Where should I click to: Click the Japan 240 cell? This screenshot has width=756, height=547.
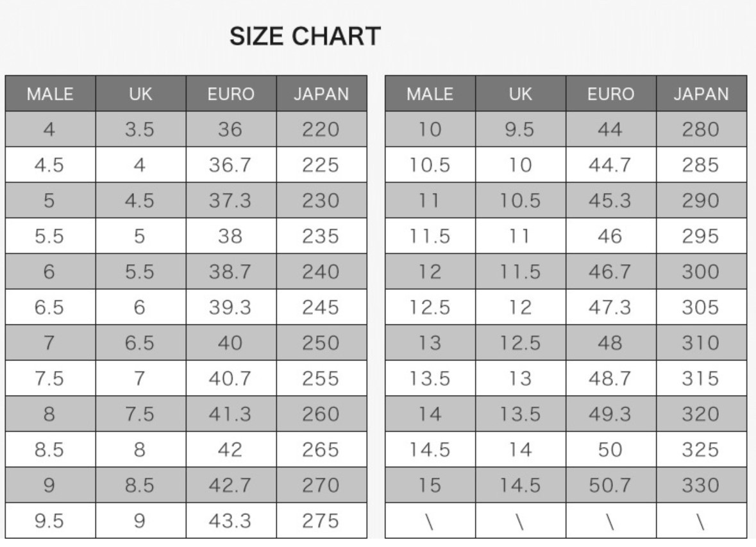tap(321, 272)
